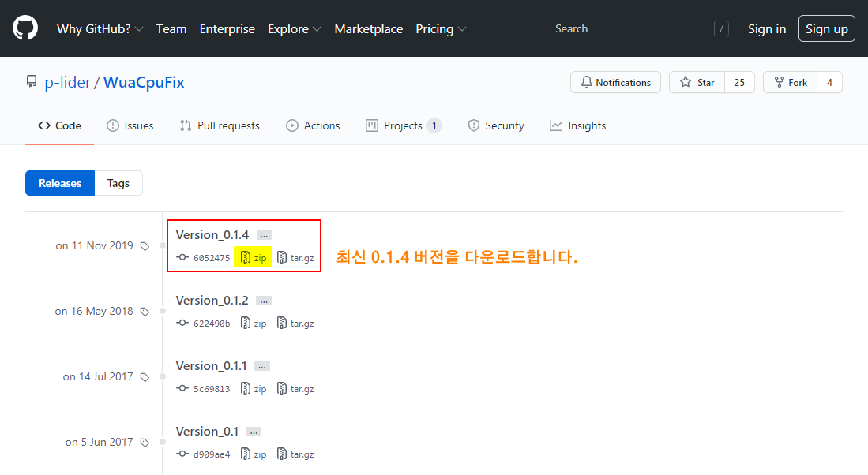Expand the ellipsis next to Version_0.1.4
Viewport: 868px width, 475px height.
click(264, 236)
